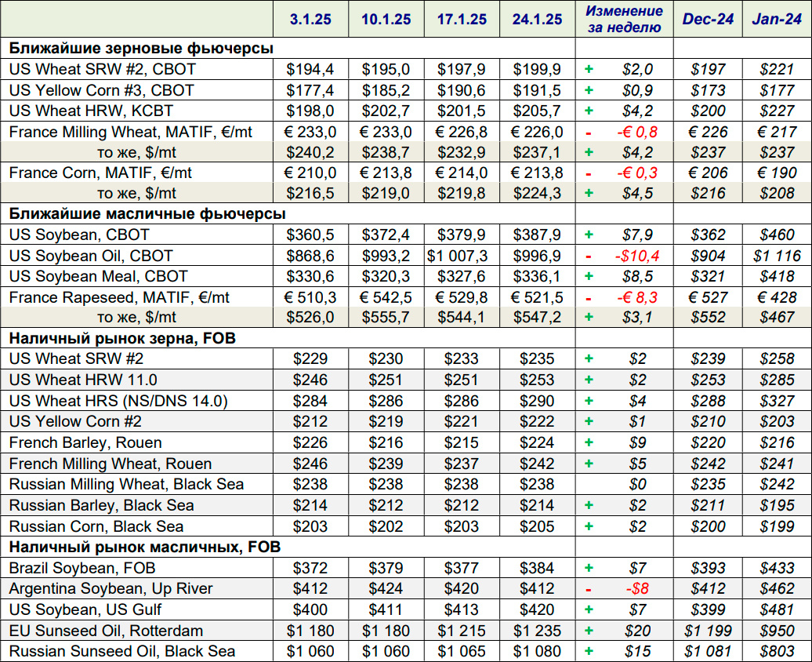This screenshot has width=812, height=662.
Task: Click the $327 HRS wheat Jan-24 cell
Action: point(777,401)
